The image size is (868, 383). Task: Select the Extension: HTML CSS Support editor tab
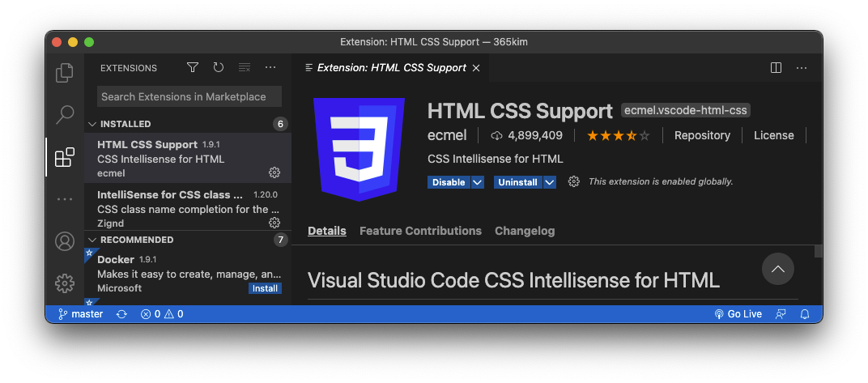coord(390,68)
